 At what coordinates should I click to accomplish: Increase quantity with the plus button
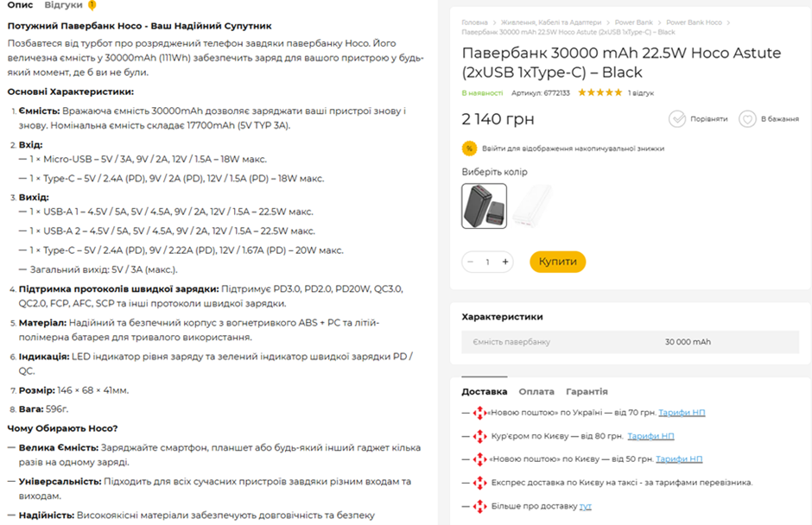point(505,262)
